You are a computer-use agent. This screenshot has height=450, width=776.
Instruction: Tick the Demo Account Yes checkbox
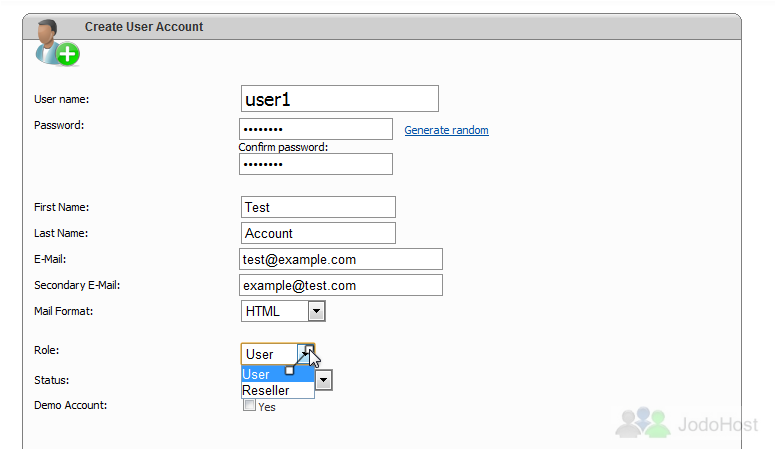[249, 405]
